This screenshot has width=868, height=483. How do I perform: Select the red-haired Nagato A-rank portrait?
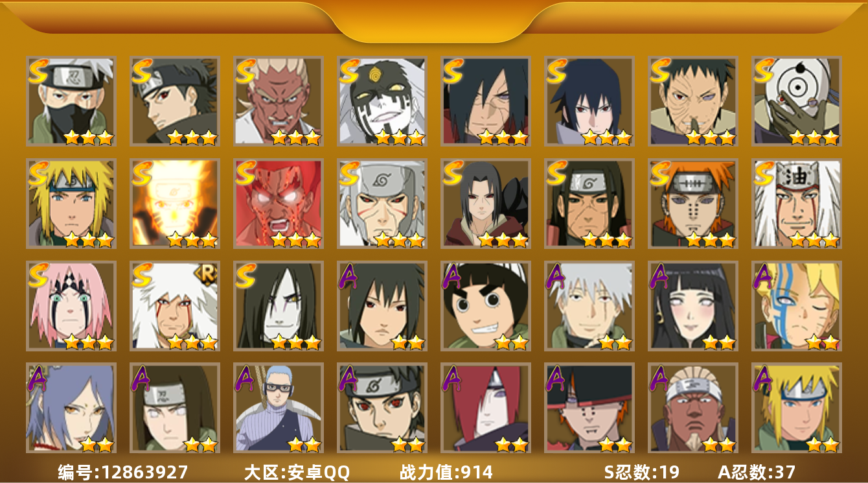pyautogui.click(x=485, y=408)
